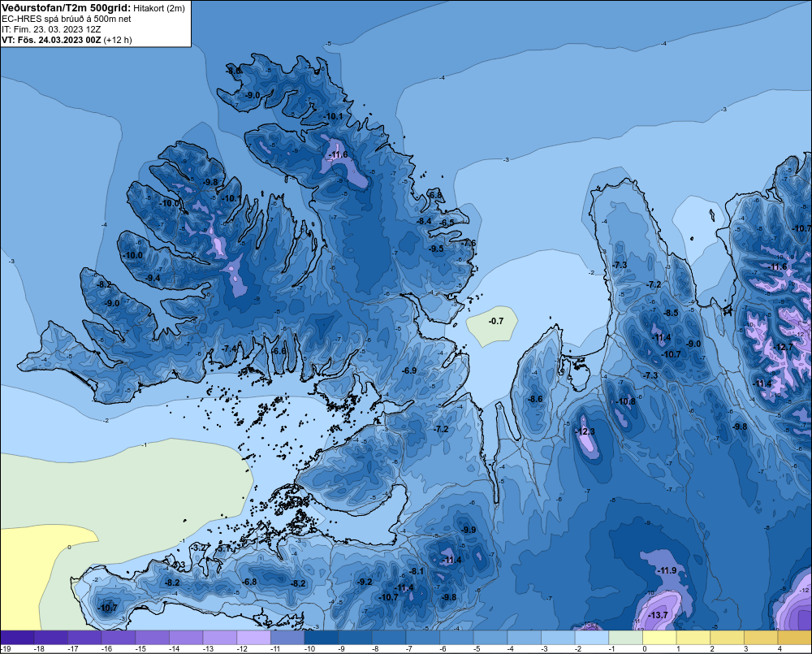
Task: Click the -8.4 temperature label
Action: click(x=424, y=221)
